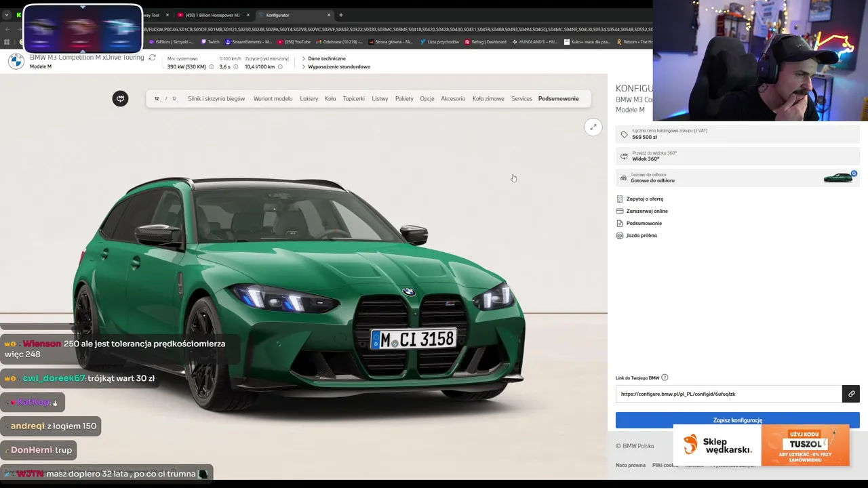868x488 pixels.
Task: Open the Refrag | Dashboard bookmark
Action: (486, 42)
